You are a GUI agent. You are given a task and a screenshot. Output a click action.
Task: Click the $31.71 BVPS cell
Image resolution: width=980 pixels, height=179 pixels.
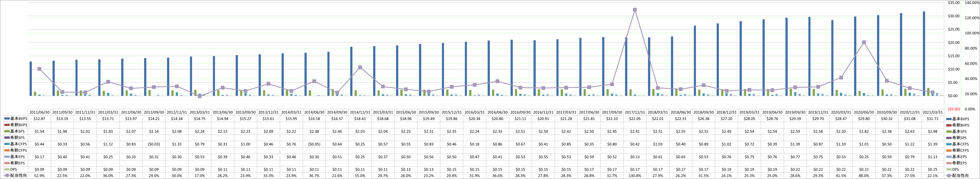[933, 119]
